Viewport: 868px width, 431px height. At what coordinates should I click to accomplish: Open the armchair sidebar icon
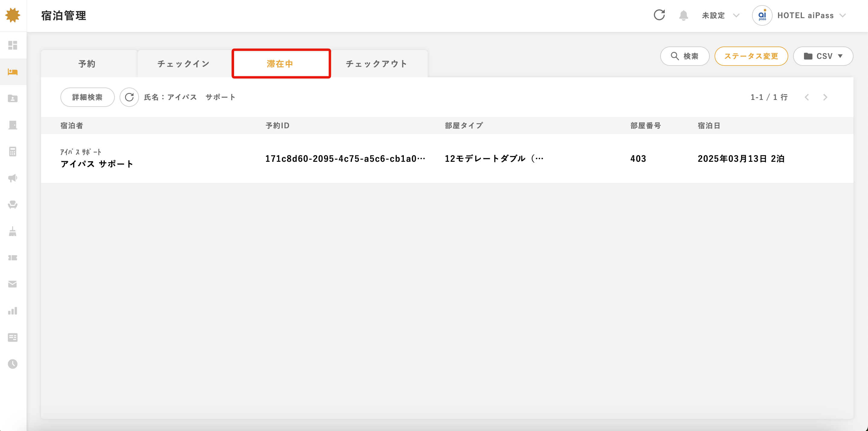13,205
